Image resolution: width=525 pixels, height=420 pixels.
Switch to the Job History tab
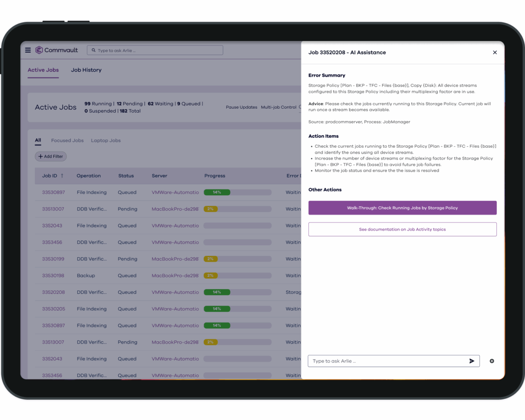pyautogui.click(x=86, y=70)
